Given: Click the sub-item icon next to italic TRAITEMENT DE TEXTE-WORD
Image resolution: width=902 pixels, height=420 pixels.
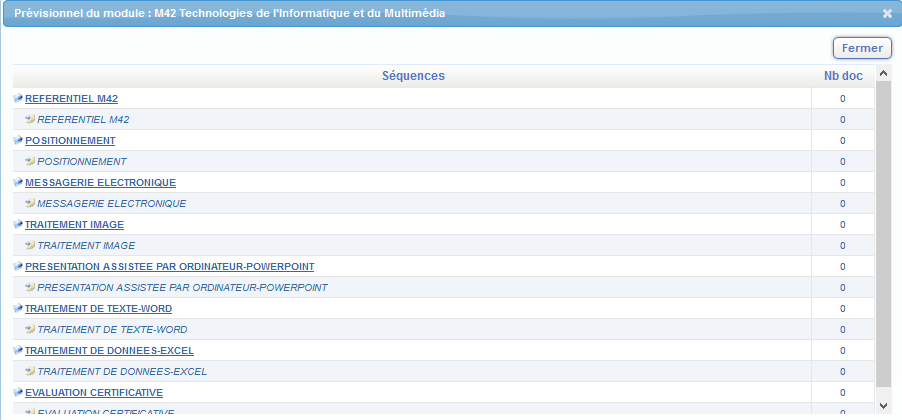Looking at the screenshot, I should click(30, 330).
